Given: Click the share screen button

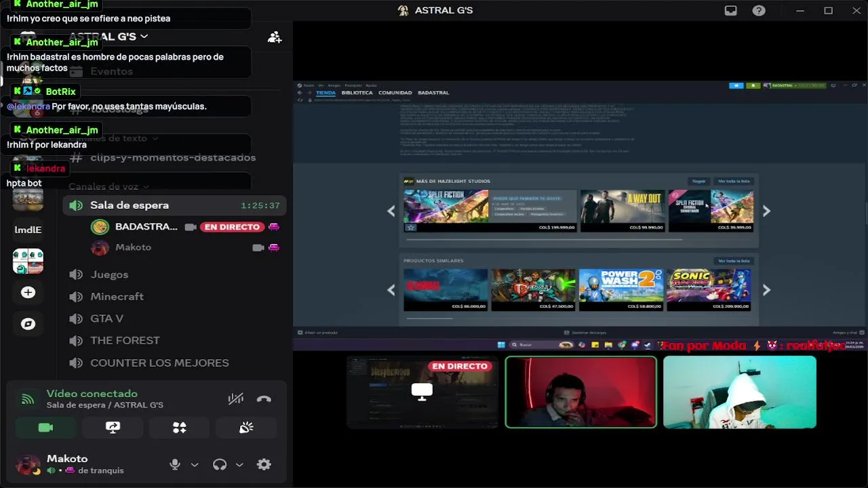Looking at the screenshot, I should click(113, 428).
